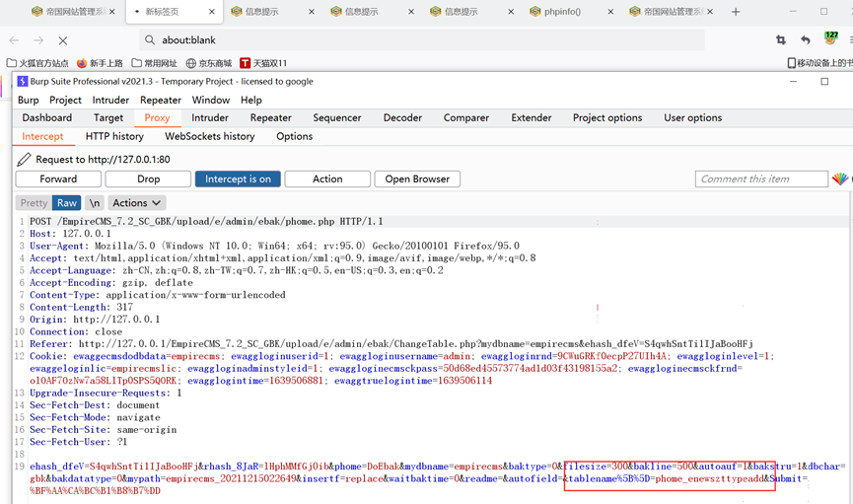Click the Referer header line
Image resolution: width=853 pixels, height=504 pixels.
391,344
